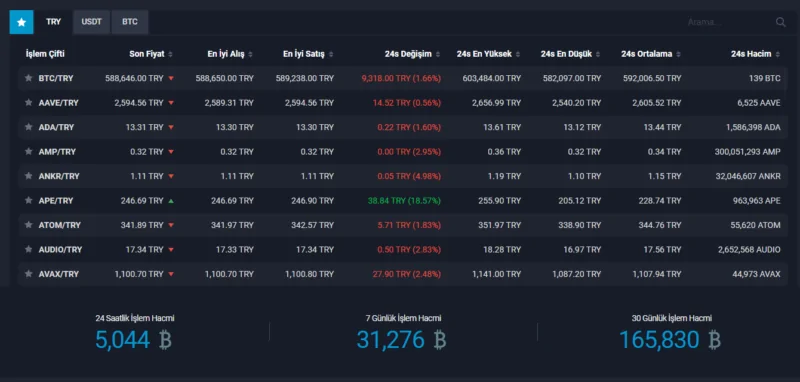Sort by En İyi Alış column arrows

251,55
